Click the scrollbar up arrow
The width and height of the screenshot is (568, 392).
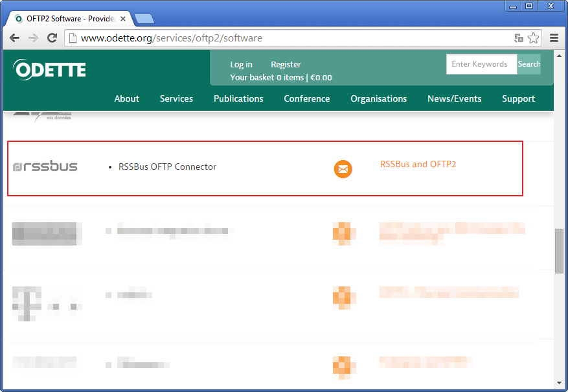click(559, 56)
